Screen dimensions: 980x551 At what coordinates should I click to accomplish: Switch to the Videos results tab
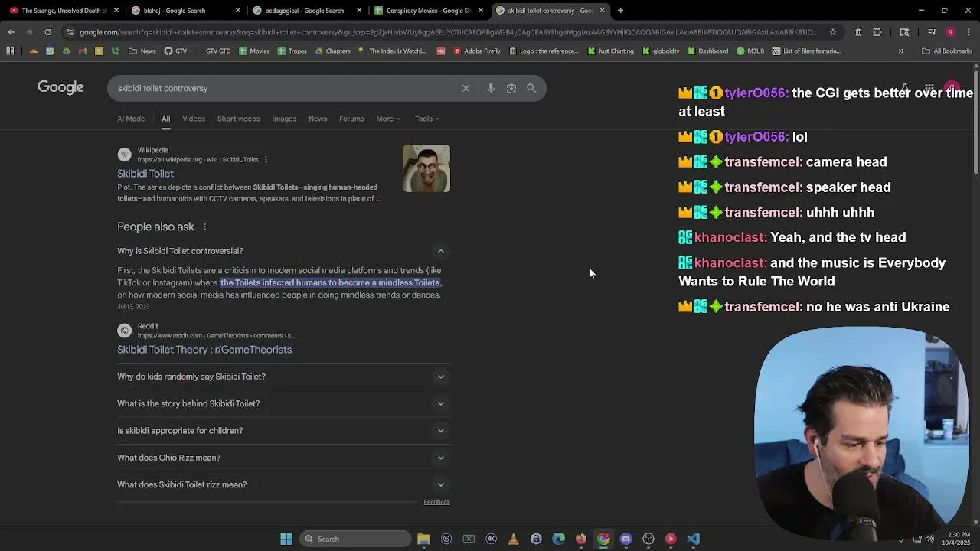[194, 119]
